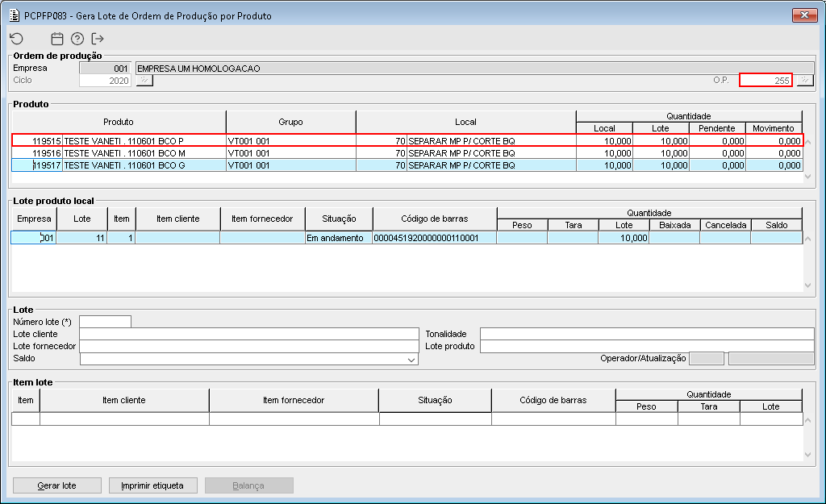This screenshot has height=504, width=826.
Task: Click the help question mark icon
Action: (x=77, y=39)
